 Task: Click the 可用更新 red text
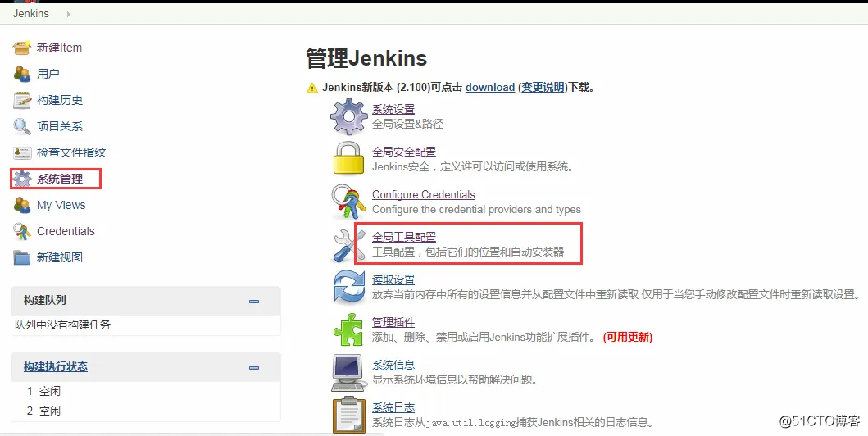coord(628,337)
